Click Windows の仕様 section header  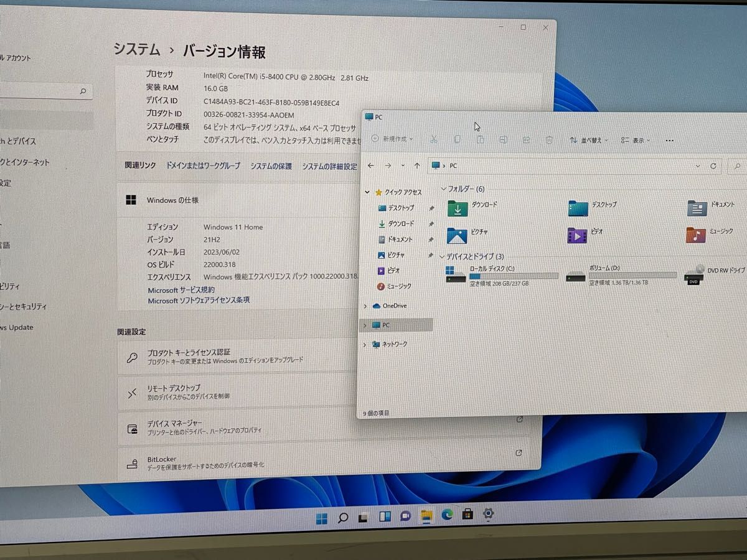pos(172,200)
